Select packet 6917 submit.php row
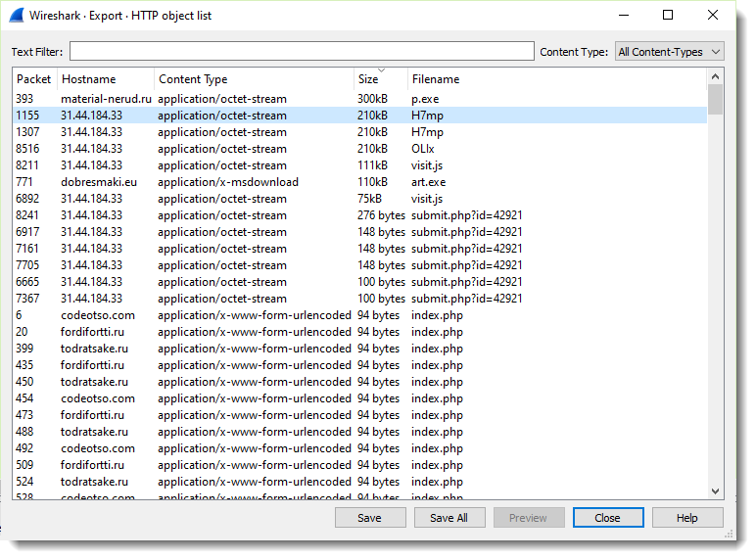 (x=359, y=232)
